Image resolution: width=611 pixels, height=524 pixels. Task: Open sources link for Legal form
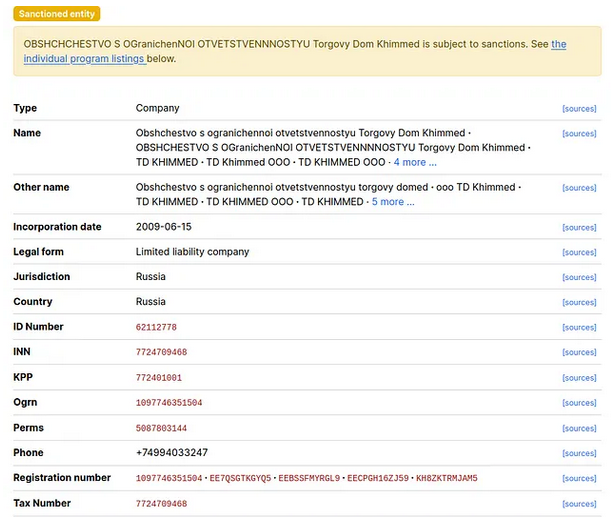point(579,253)
